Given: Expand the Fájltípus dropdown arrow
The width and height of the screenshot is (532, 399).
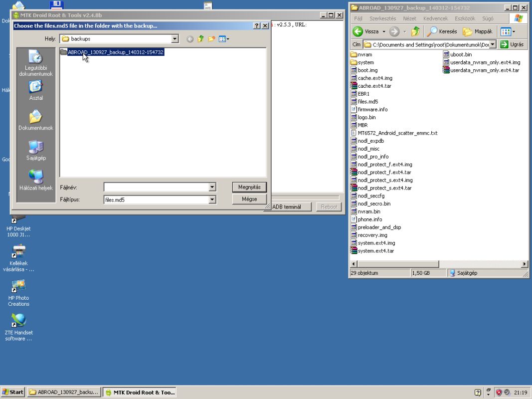Looking at the screenshot, I should pos(212,199).
